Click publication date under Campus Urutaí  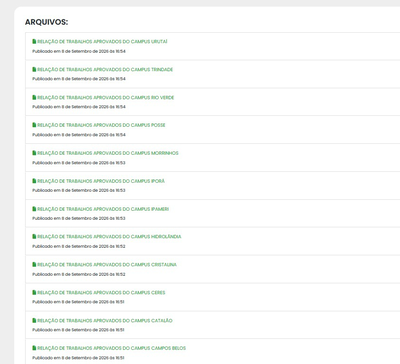79,51
